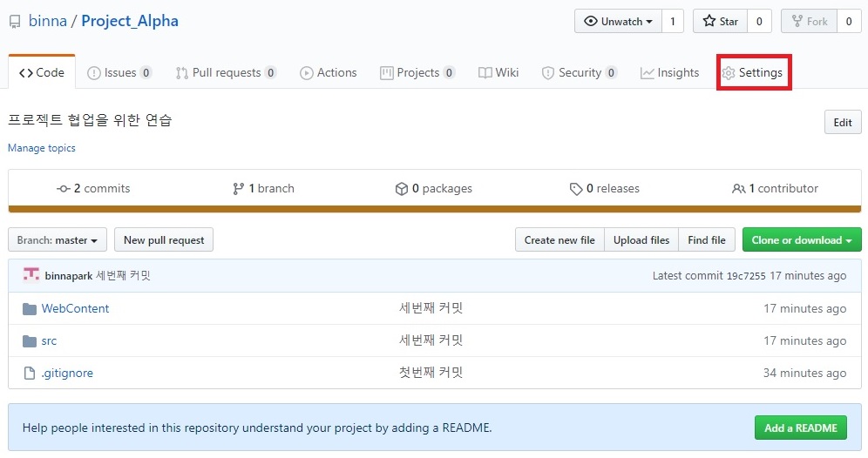Click the src folder icon
Image resolution: width=868 pixels, height=458 pixels.
30,340
